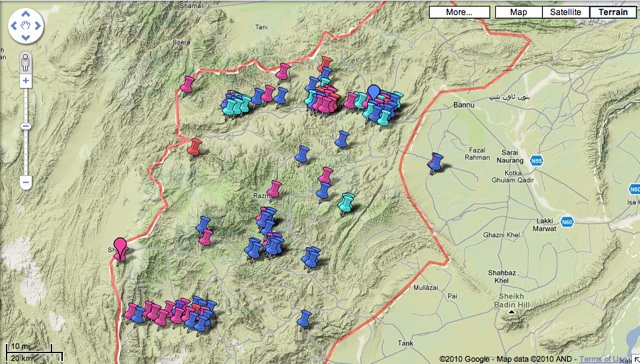This screenshot has height=364, width=640.
Task: Click the Sheikh Badin Hill label
Action: [x=511, y=300]
